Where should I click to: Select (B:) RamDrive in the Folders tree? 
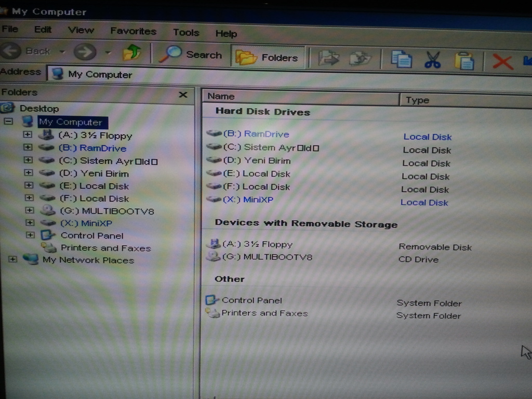92,148
